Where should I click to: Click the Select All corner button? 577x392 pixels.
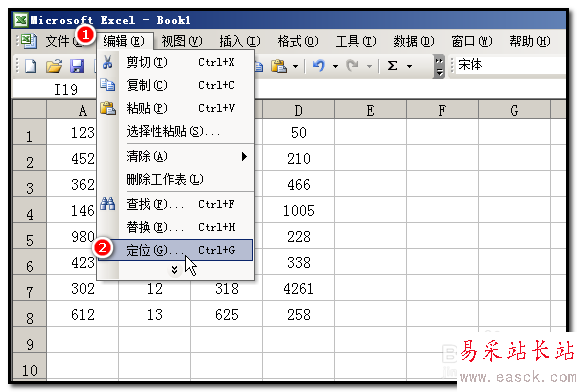click(29, 109)
